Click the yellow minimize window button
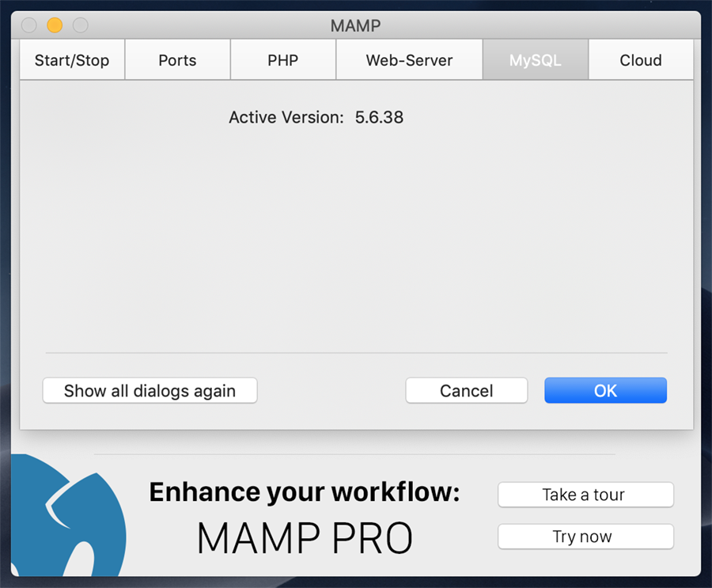Screen dimensions: 712x588 (55, 25)
